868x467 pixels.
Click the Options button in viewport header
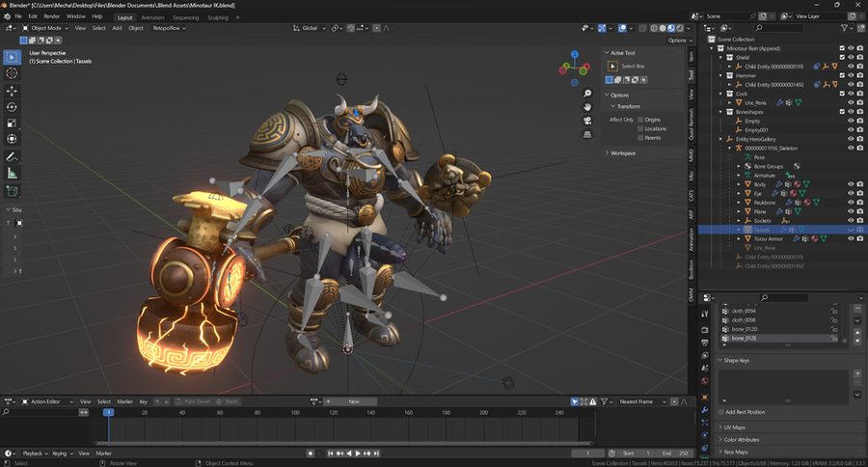(679, 41)
